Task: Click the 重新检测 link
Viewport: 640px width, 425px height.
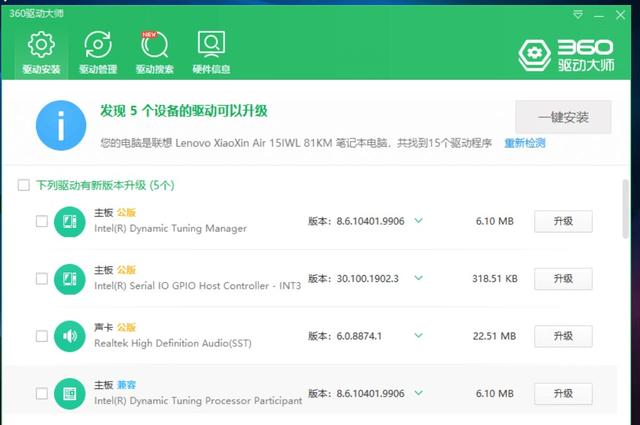Action: [x=525, y=143]
